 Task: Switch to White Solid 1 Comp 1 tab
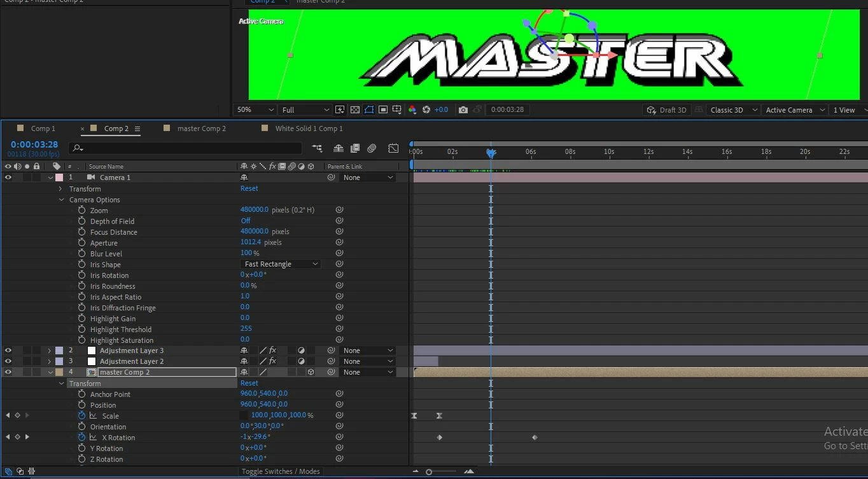coord(309,128)
